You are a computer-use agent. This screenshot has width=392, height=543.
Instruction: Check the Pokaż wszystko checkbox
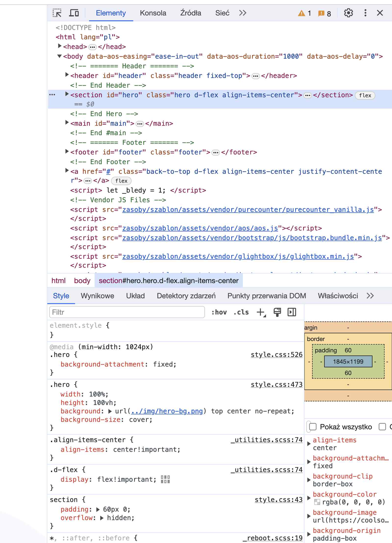[x=313, y=427]
